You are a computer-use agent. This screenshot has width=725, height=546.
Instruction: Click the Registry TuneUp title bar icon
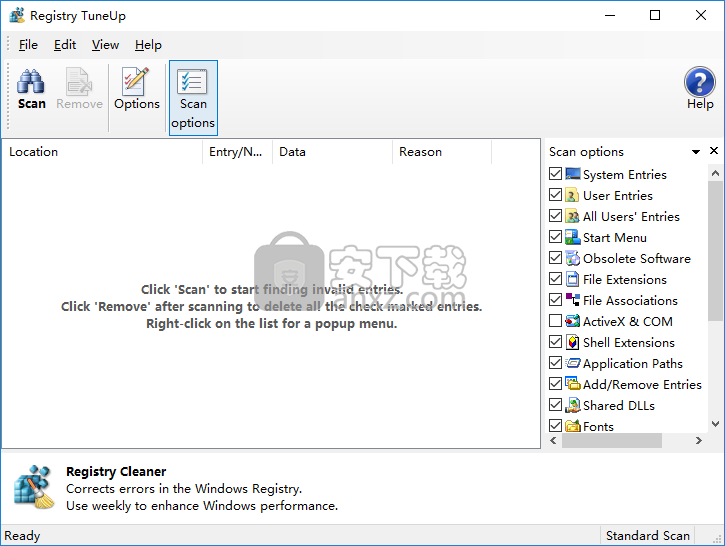point(17,15)
